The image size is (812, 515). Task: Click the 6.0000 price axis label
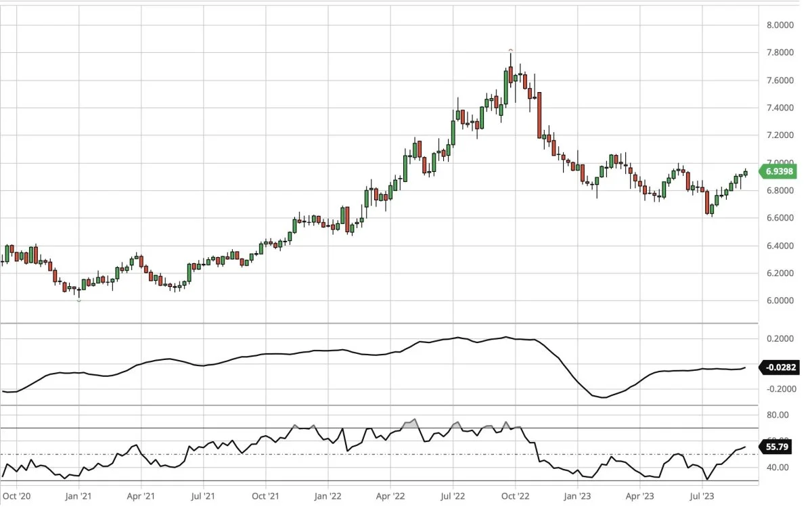click(x=778, y=300)
